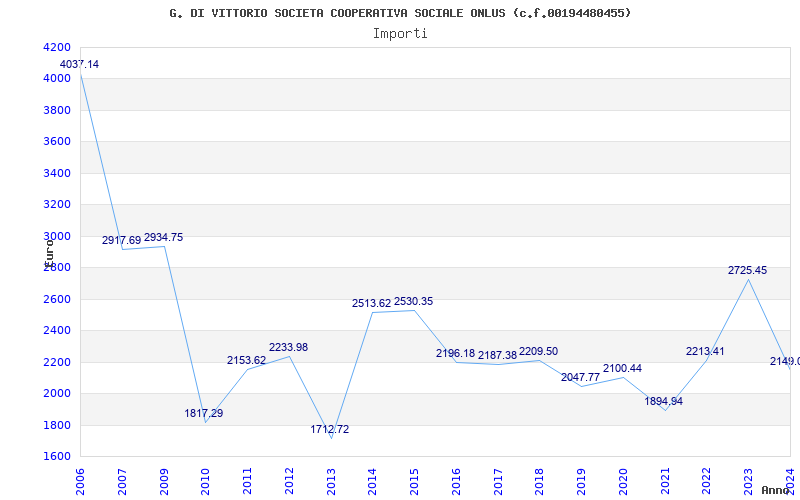Click the y-axis value 2200
The image size is (800, 500).
[57, 362]
